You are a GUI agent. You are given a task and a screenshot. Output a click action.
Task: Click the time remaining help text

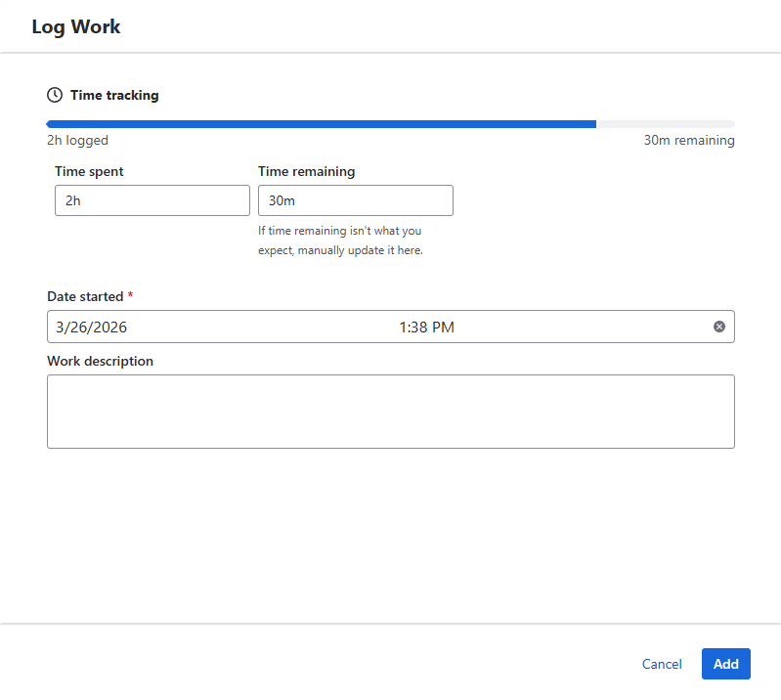pos(340,241)
